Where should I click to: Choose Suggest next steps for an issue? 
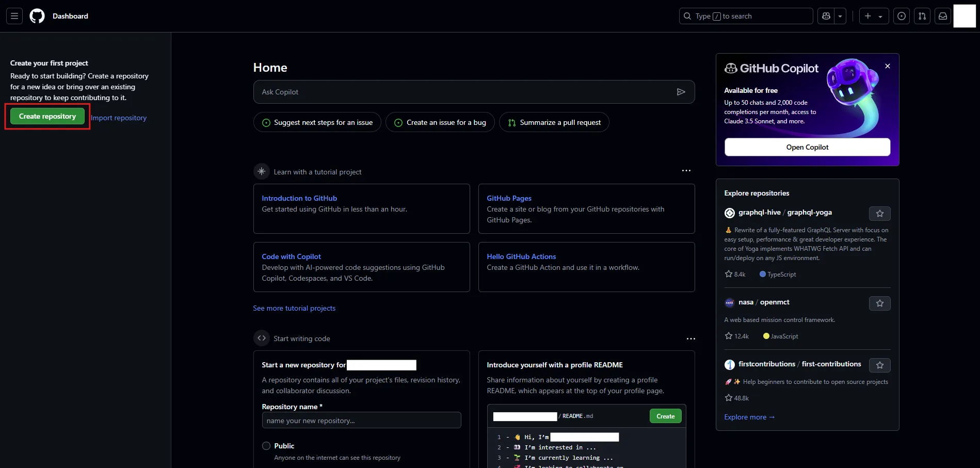pyautogui.click(x=317, y=122)
